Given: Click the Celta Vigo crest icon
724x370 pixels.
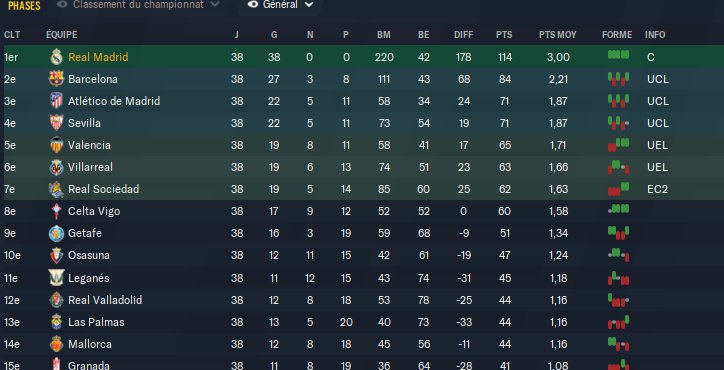Looking at the screenshot, I should [x=56, y=211].
